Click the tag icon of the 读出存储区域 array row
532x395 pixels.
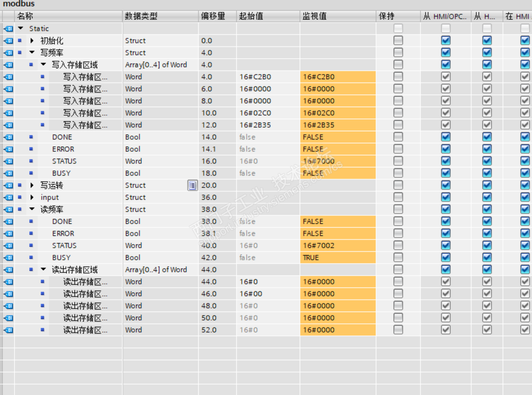8,270
